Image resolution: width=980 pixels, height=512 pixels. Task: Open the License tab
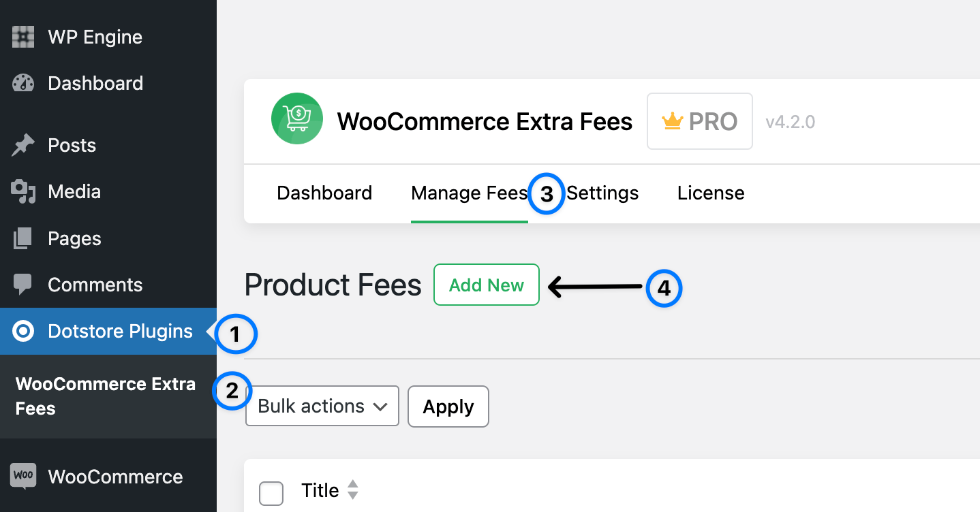point(711,193)
